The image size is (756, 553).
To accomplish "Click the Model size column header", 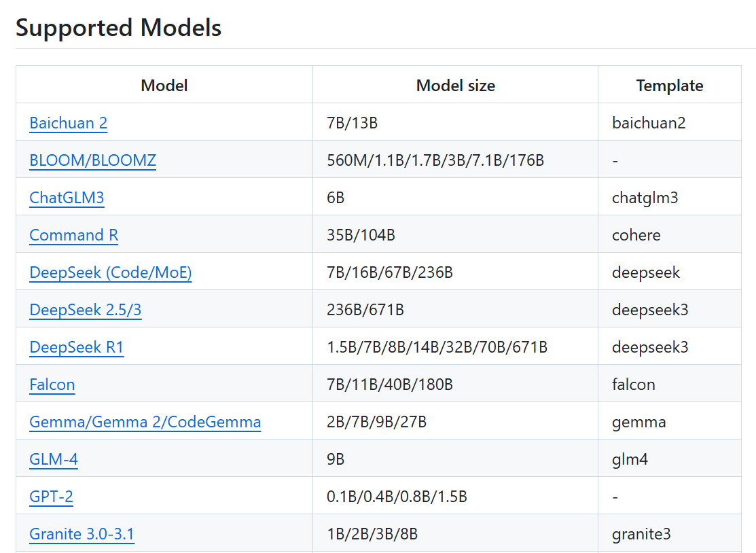I will [x=455, y=86].
